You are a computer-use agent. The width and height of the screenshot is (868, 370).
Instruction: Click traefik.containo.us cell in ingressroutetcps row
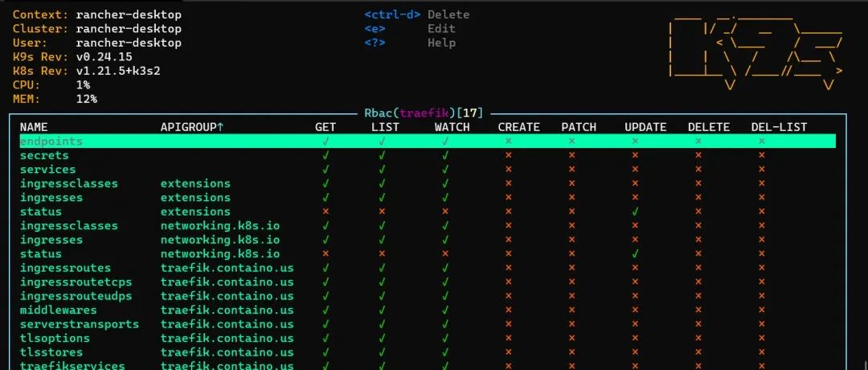click(x=227, y=282)
